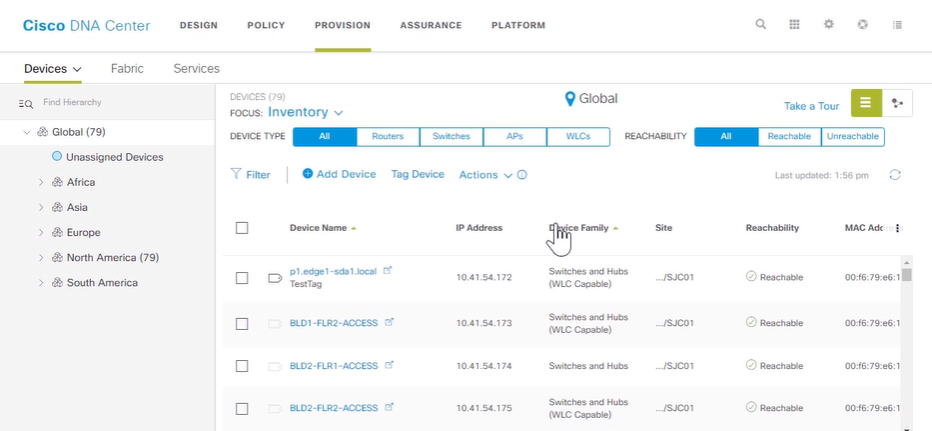Image resolution: width=932 pixels, height=431 pixels.
Task: Open BLD1-FLR2-ACCESS external link icon
Action: pos(389,322)
